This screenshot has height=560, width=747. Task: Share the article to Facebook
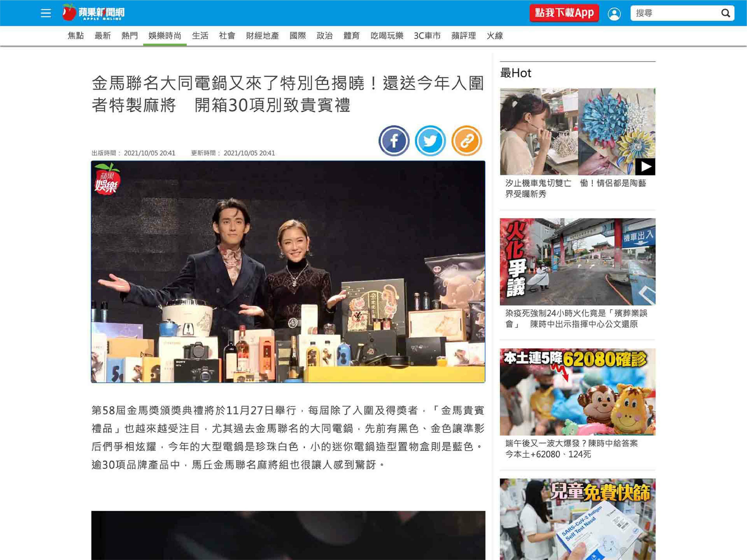point(394,141)
